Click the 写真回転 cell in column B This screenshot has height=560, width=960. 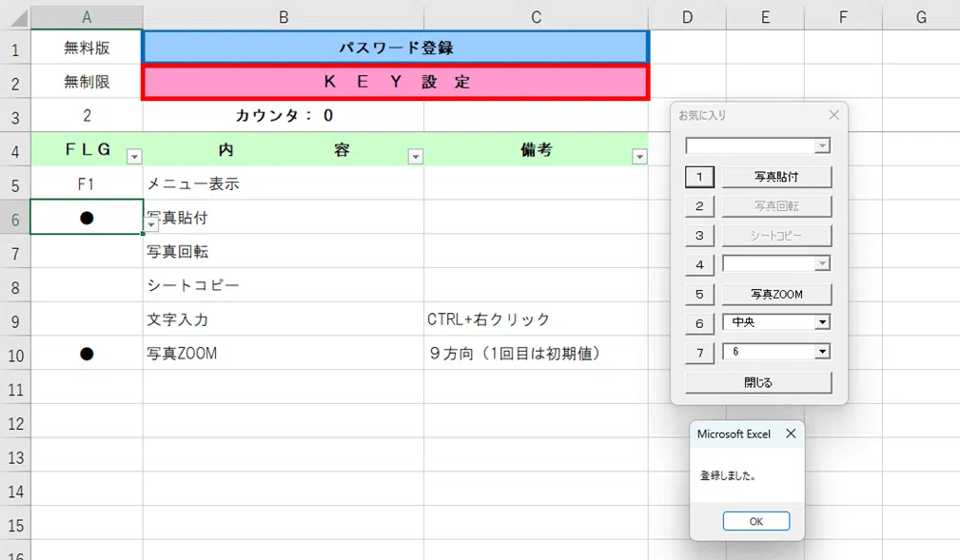[284, 252]
